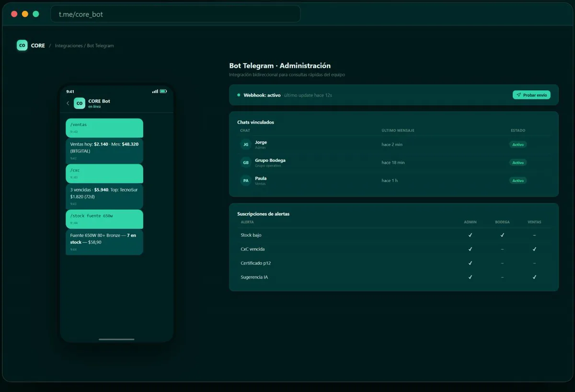Screen dimensions: 575x392
Task: Tap the back chevron in phone chat
Action: 68,103
